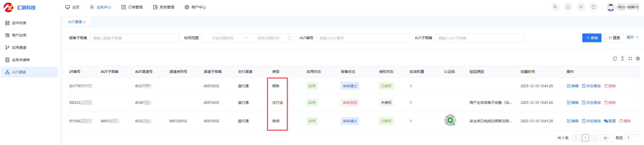
Task: Click the 结束日期时间 end date field
Action: [268, 38]
